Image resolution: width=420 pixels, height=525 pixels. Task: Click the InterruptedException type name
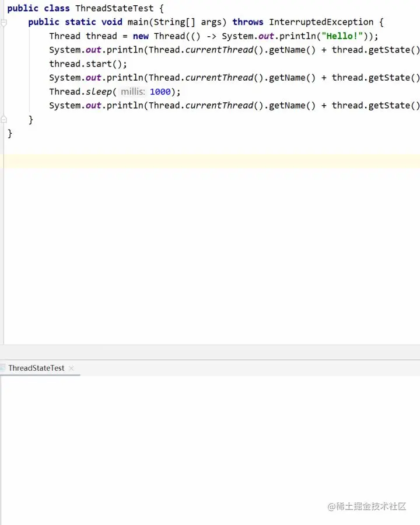click(x=321, y=22)
